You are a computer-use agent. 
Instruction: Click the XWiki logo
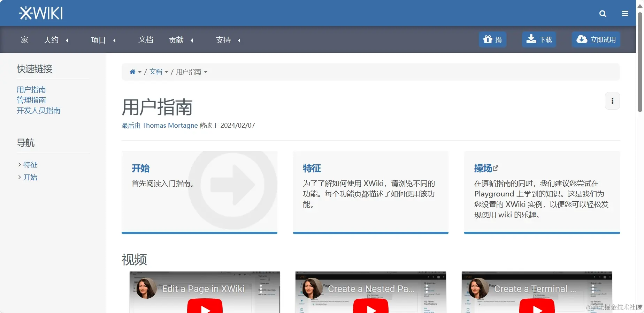[41, 13]
